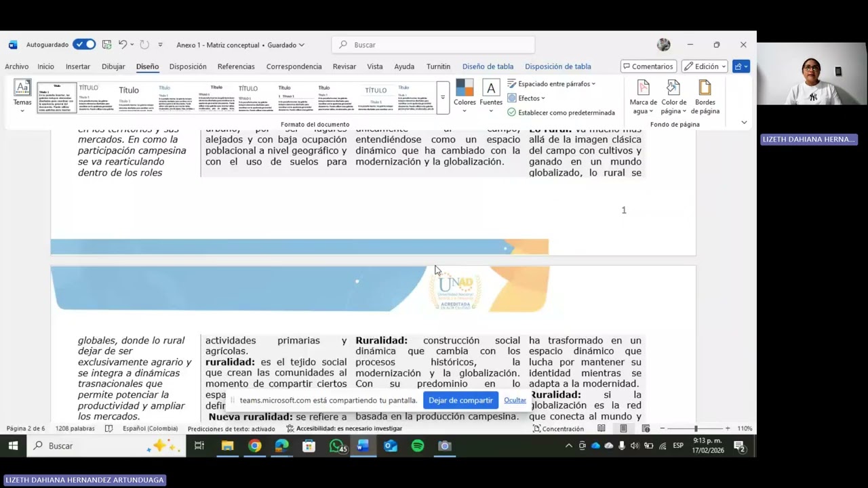Open Espaciado entre párrafos dropdown
The width and height of the screenshot is (868, 488).
[x=551, y=84]
